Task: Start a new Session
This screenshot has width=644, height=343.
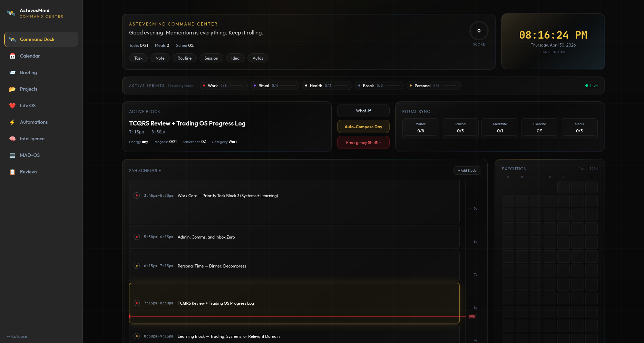Action: [x=211, y=58]
